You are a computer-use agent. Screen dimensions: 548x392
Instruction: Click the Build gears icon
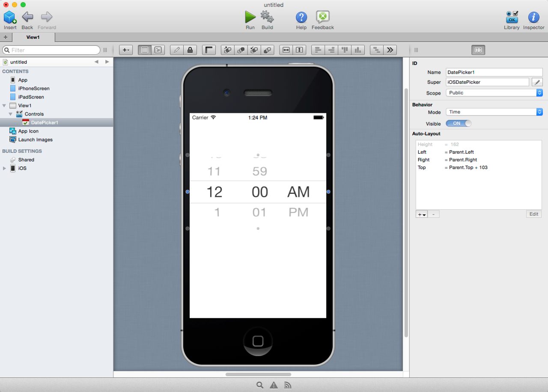pyautogui.click(x=267, y=17)
